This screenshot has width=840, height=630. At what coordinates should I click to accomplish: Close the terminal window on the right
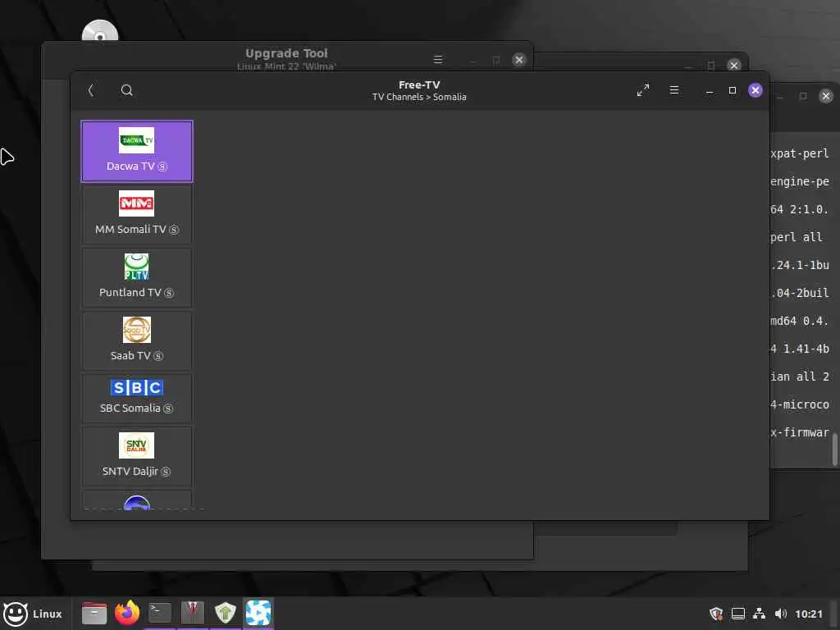coord(826,96)
